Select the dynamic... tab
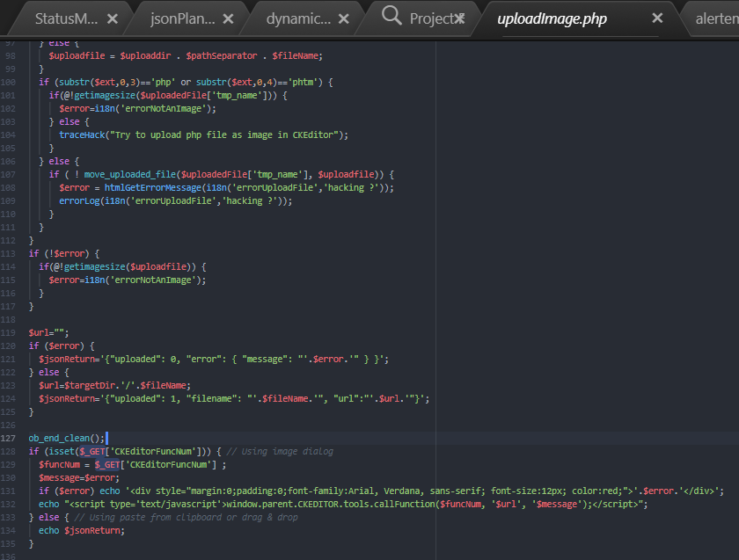739x560 pixels. pos(299,18)
